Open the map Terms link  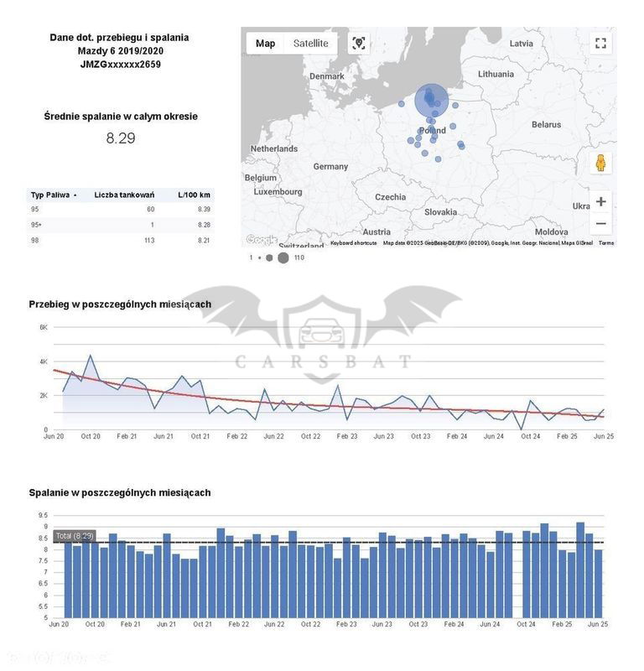605,243
